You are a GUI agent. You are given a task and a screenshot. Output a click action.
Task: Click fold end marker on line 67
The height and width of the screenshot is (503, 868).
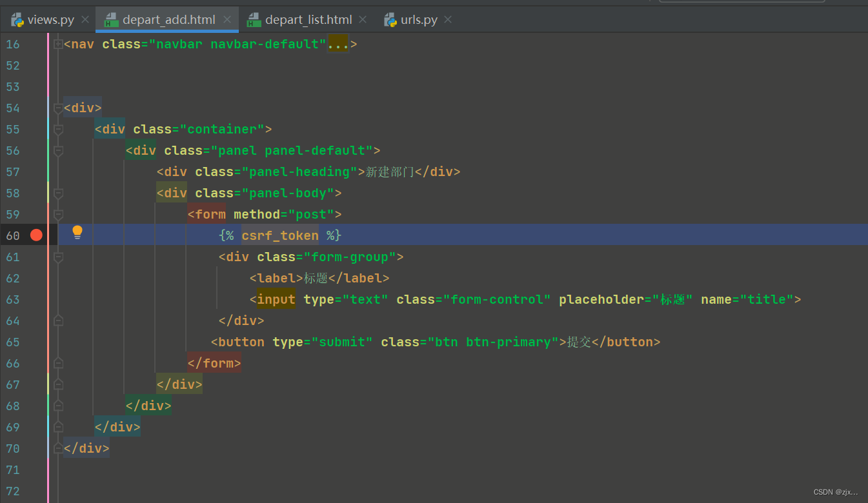click(58, 384)
